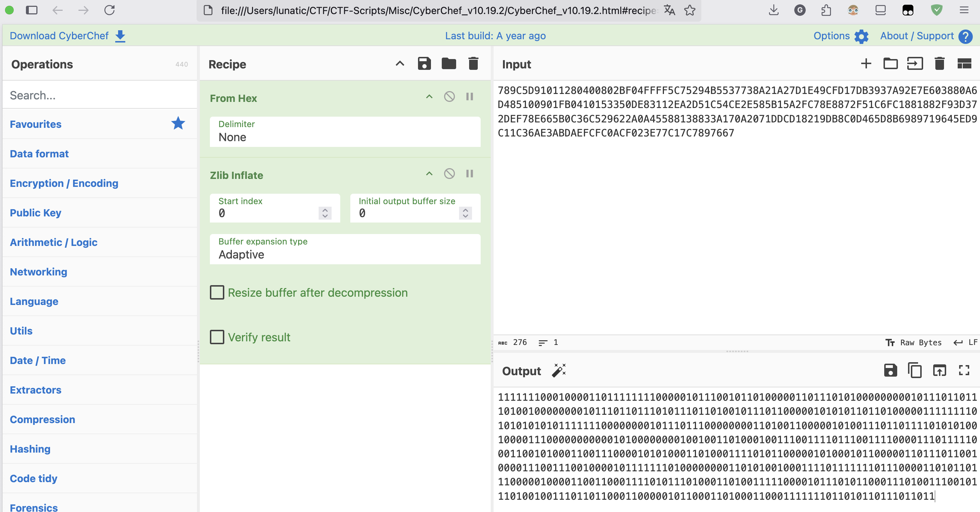Change input end-of-line LF sequence
Image resolution: width=980 pixels, height=512 pixels.
click(965, 342)
